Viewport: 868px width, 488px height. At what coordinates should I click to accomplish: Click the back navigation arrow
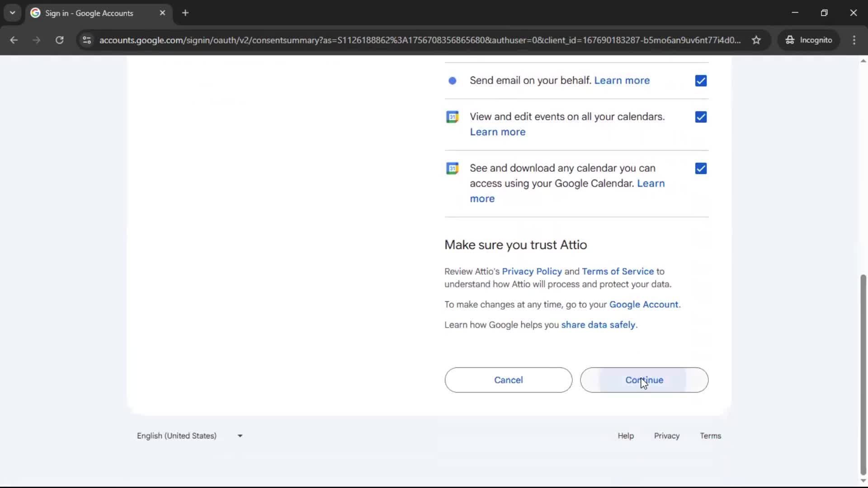pyautogui.click(x=14, y=40)
